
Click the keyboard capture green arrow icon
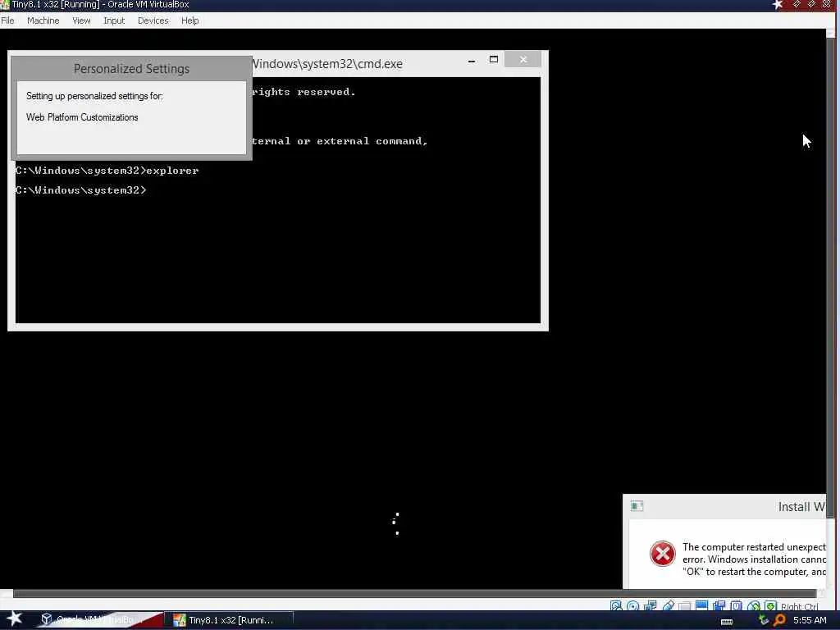[770, 606]
